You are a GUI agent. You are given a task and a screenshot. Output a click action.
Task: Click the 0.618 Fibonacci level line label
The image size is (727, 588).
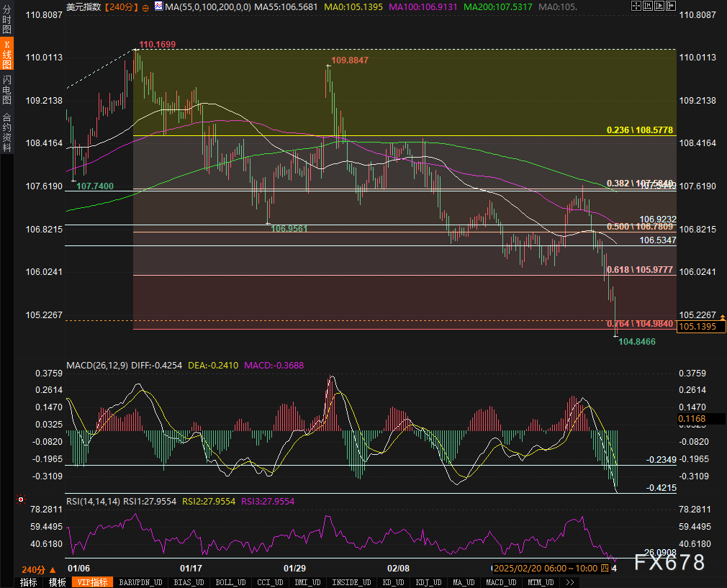(639, 269)
